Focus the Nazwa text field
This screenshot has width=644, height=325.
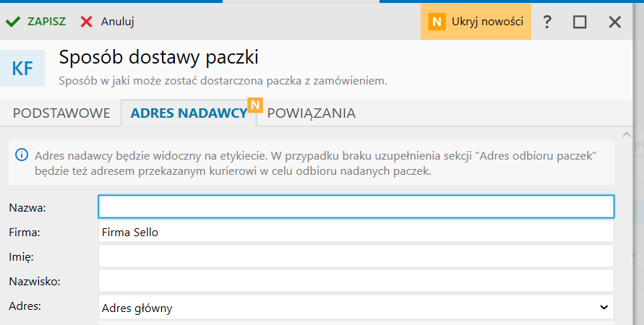coord(356,207)
